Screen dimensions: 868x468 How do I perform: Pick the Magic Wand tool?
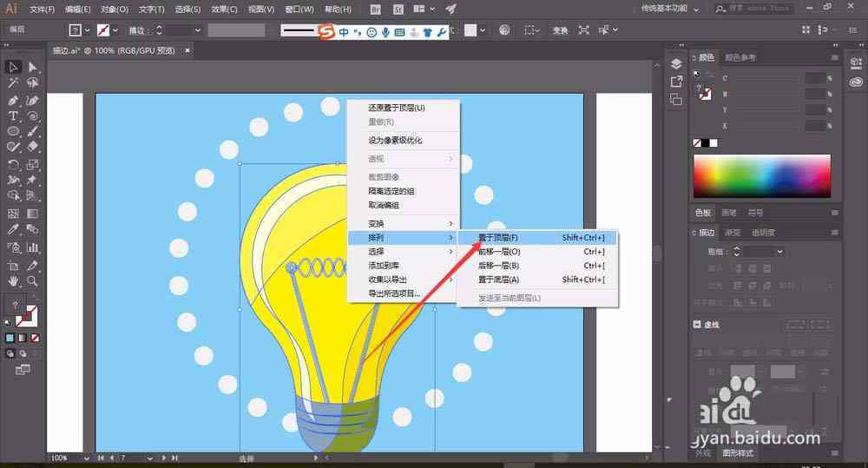(x=13, y=83)
